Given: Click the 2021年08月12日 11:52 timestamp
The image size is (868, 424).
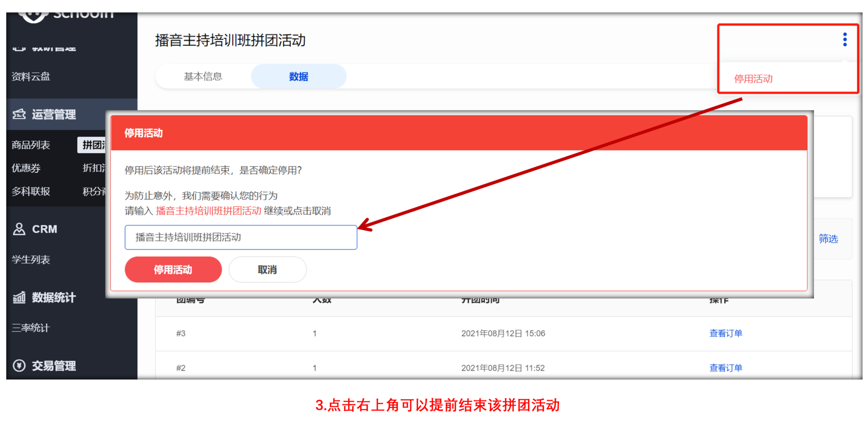Looking at the screenshot, I should (x=503, y=368).
